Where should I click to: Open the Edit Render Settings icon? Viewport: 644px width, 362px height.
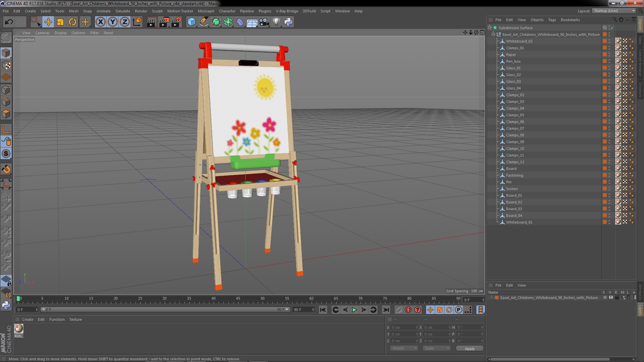[x=176, y=22]
